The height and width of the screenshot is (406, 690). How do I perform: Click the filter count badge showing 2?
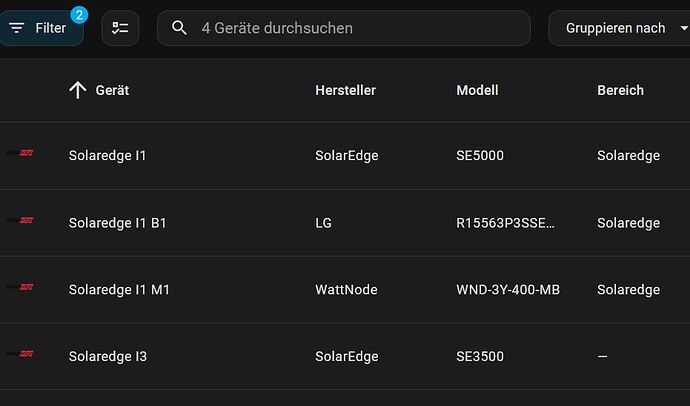pos(79,15)
